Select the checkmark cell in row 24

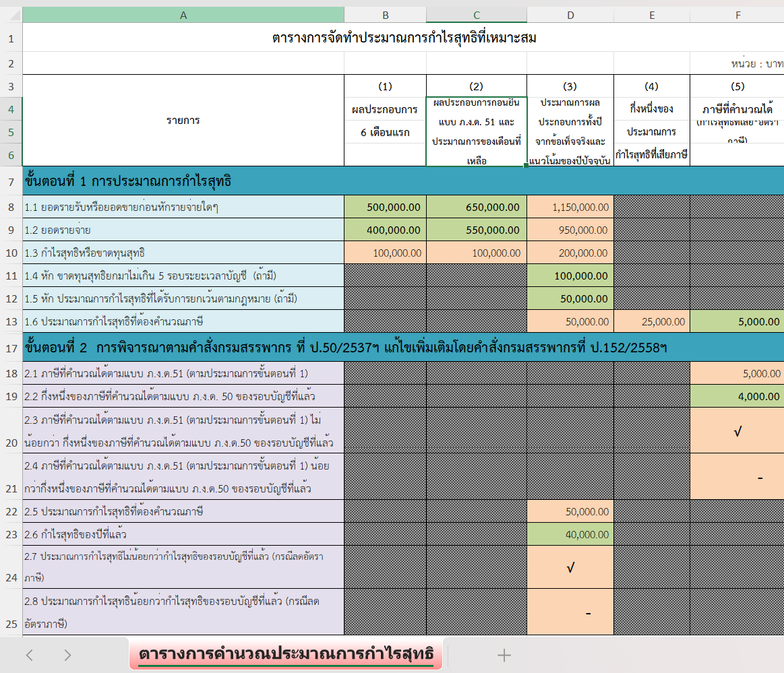570,568
